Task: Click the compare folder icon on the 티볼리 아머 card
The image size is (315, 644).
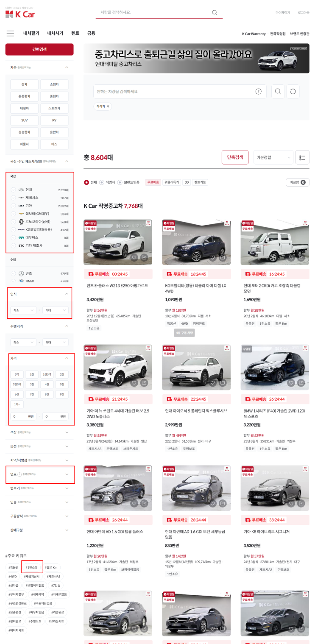Action: coord(223,257)
